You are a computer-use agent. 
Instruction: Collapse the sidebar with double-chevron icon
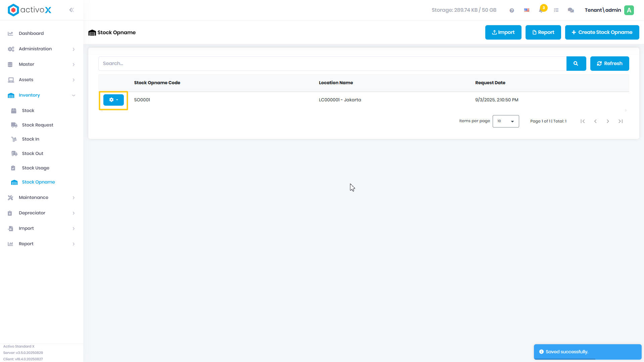pos(71,10)
